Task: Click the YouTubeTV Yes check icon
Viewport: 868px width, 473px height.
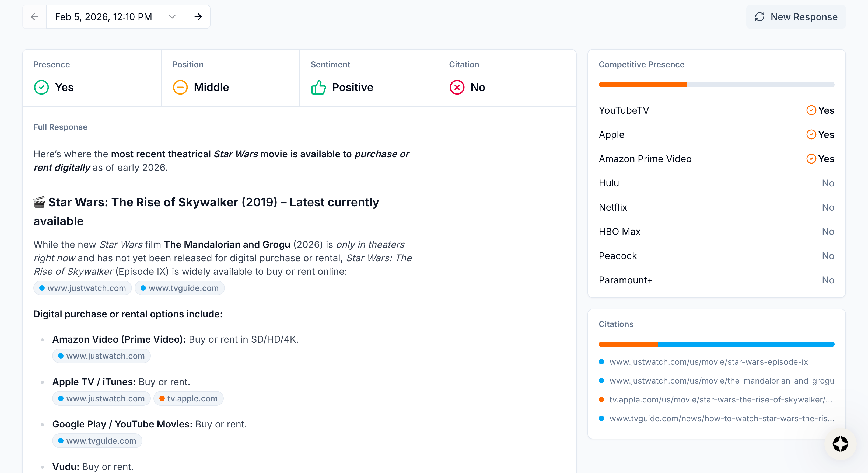Action: pos(811,110)
